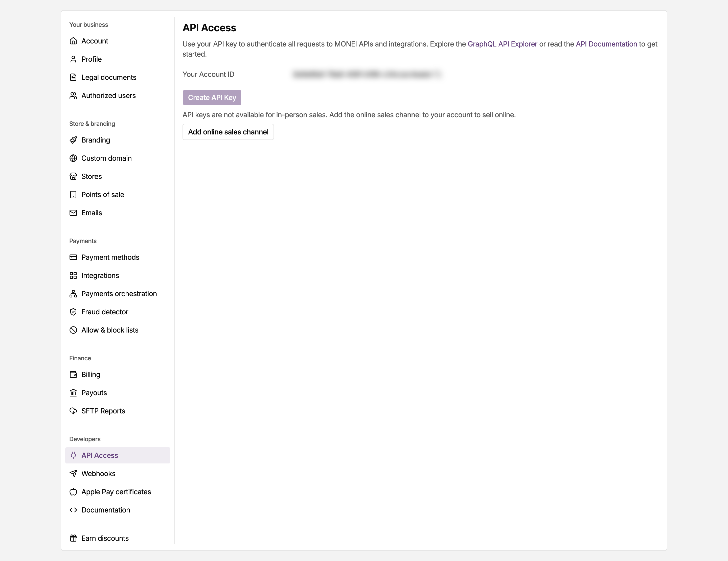Click the Allow & block lists ban icon
The height and width of the screenshot is (561, 728).
click(x=73, y=330)
